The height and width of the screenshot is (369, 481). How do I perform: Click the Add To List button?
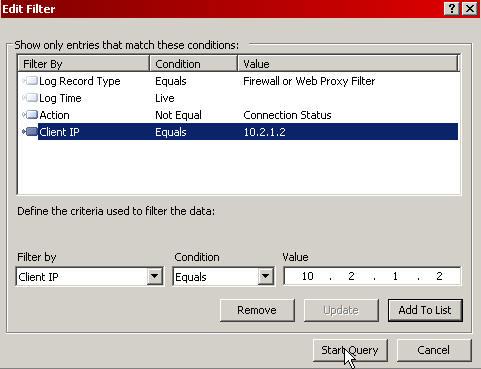pos(425,310)
